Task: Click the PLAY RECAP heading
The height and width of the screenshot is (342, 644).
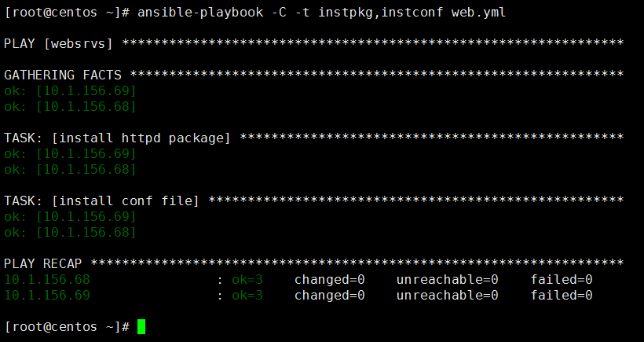Action: (43, 263)
